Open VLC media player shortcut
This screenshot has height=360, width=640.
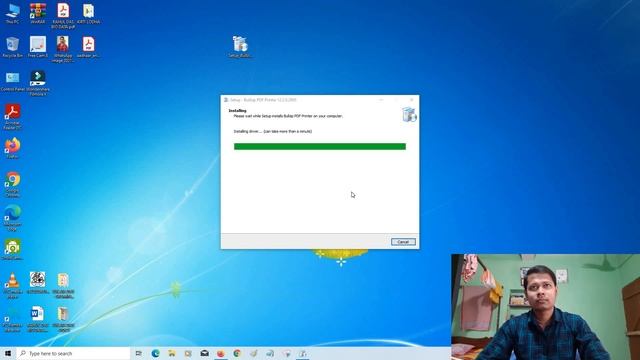(x=13, y=285)
